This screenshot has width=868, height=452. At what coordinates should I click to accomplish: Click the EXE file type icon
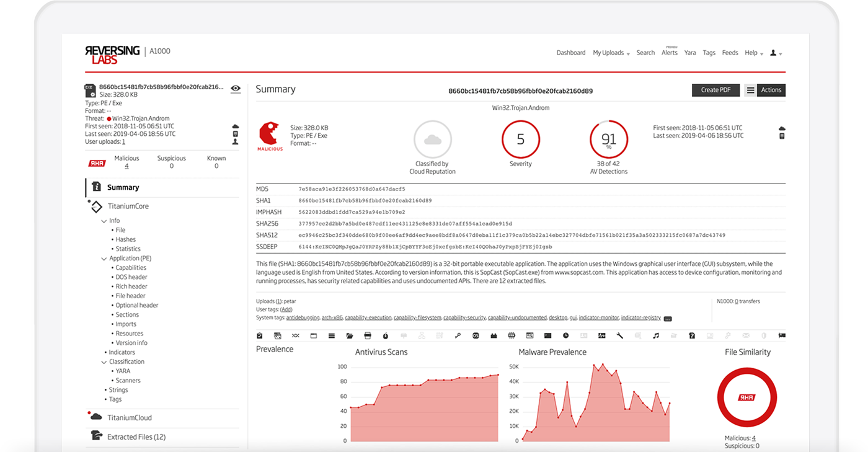90,91
